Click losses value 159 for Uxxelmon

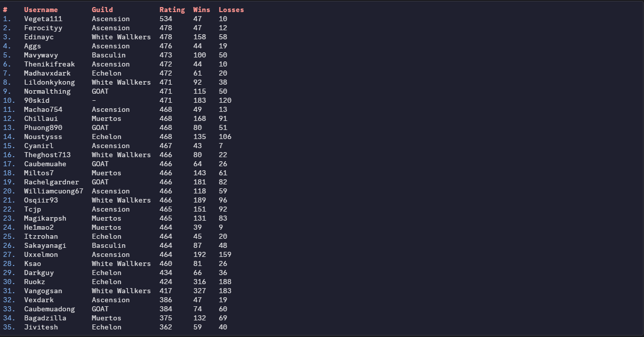pyautogui.click(x=225, y=254)
